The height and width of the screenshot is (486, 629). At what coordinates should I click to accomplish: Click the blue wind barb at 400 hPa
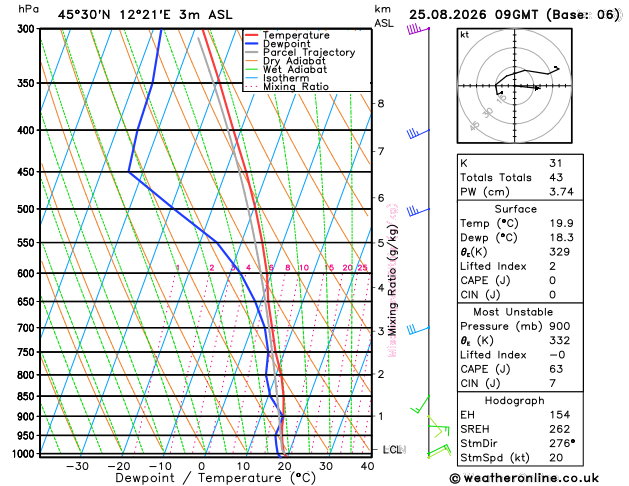click(x=418, y=133)
